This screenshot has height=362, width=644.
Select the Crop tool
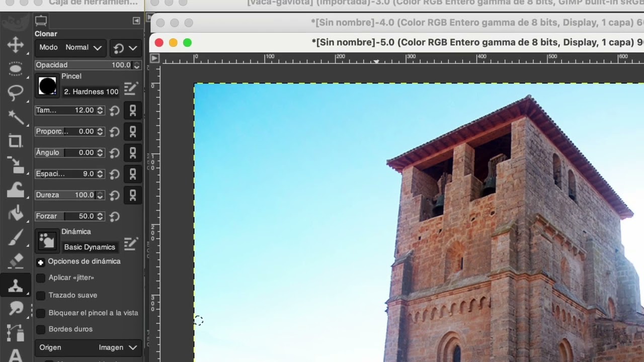15,141
